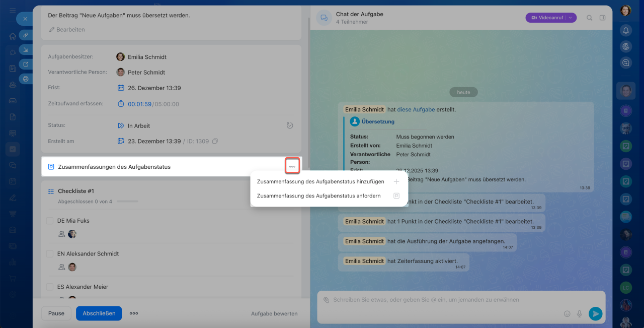The image size is (644, 328).
Task: Check the DE Mia Fuks checklist item
Action: coord(50,221)
